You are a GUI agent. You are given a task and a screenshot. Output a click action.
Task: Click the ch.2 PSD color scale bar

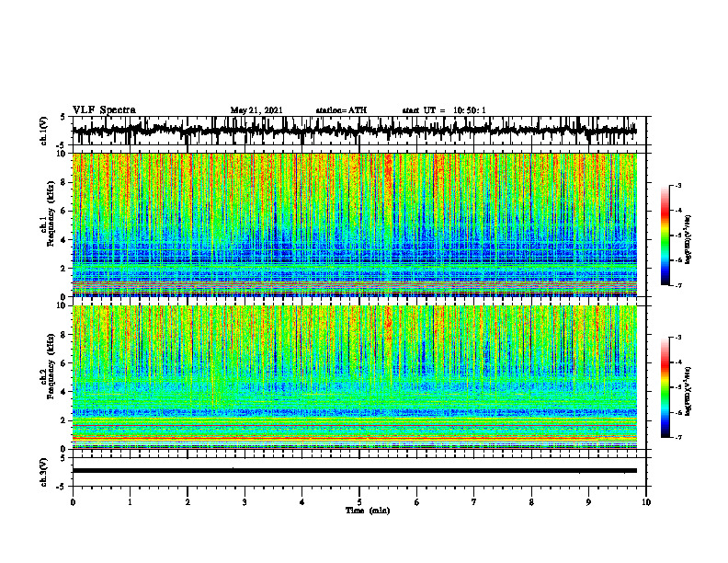pos(665,387)
